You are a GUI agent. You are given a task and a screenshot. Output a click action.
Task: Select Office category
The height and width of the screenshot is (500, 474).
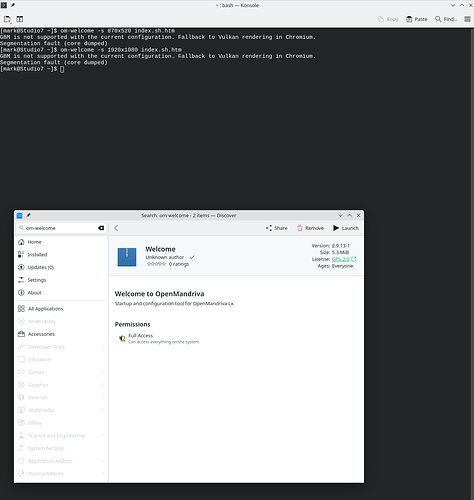point(62,423)
